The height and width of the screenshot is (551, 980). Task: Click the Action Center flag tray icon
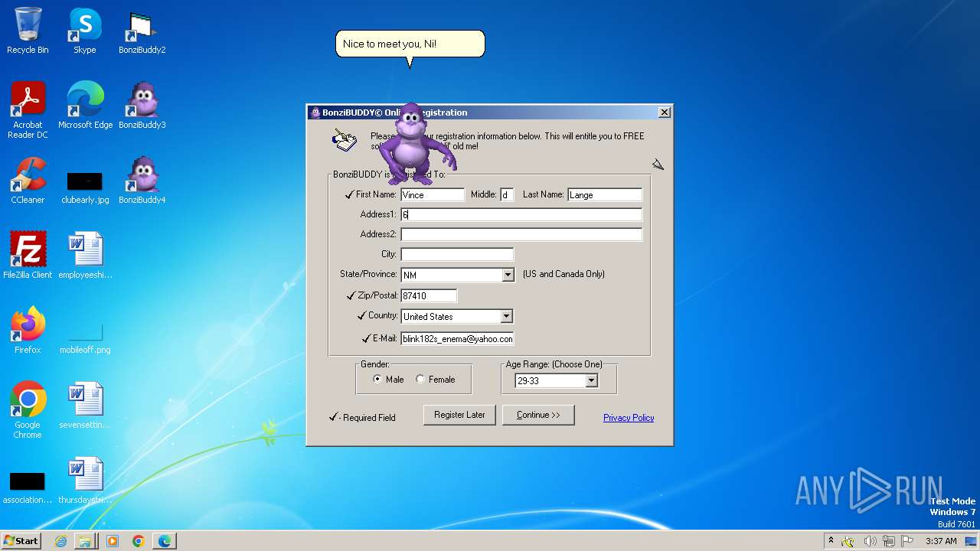(907, 541)
